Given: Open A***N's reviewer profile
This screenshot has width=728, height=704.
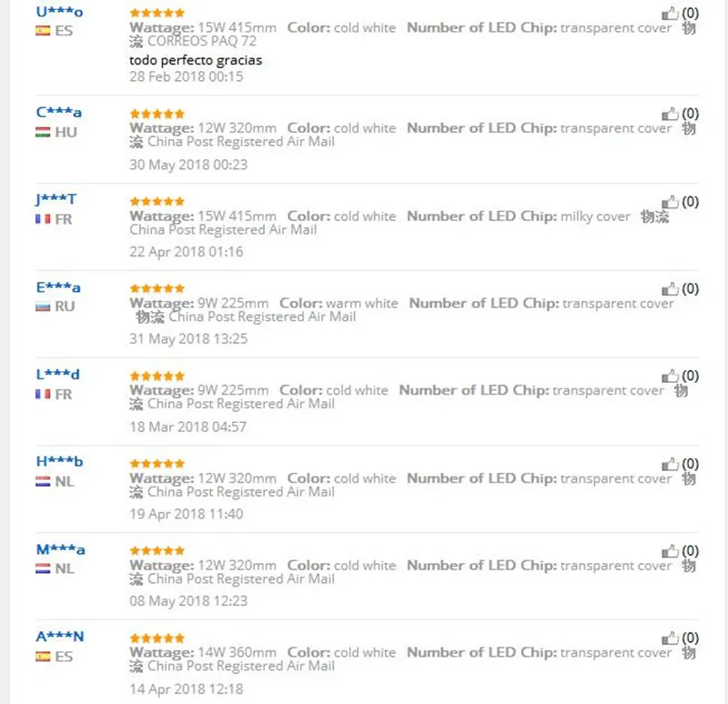Looking at the screenshot, I should [60, 637].
